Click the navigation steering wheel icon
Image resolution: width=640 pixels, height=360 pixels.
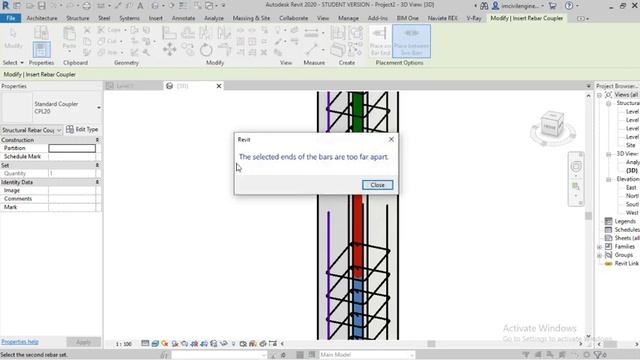pyautogui.click(x=576, y=166)
